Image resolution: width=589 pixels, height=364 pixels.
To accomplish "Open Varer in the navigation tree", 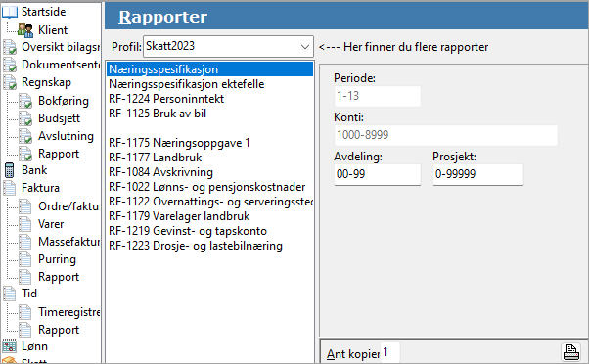I will click(x=51, y=224).
